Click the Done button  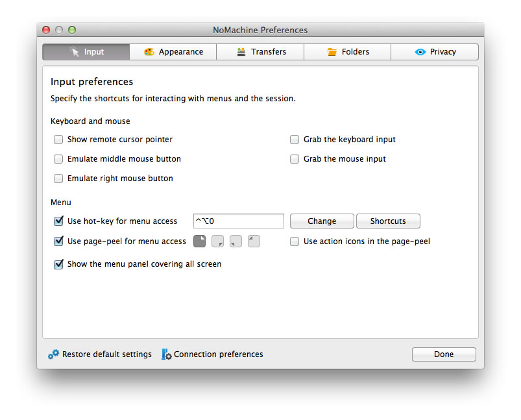coord(444,354)
